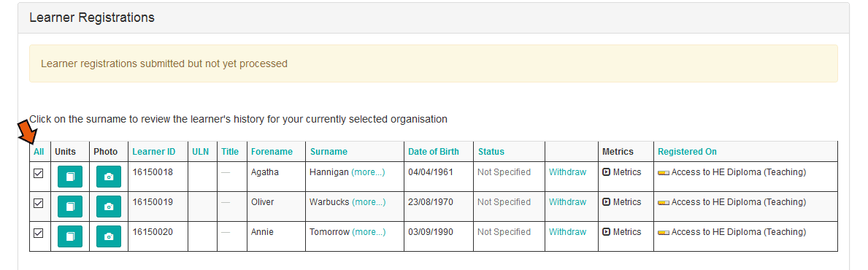The image size is (868, 270).
Task: Click Not Specified status for Tomorrow
Action: click(x=504, y=232)
